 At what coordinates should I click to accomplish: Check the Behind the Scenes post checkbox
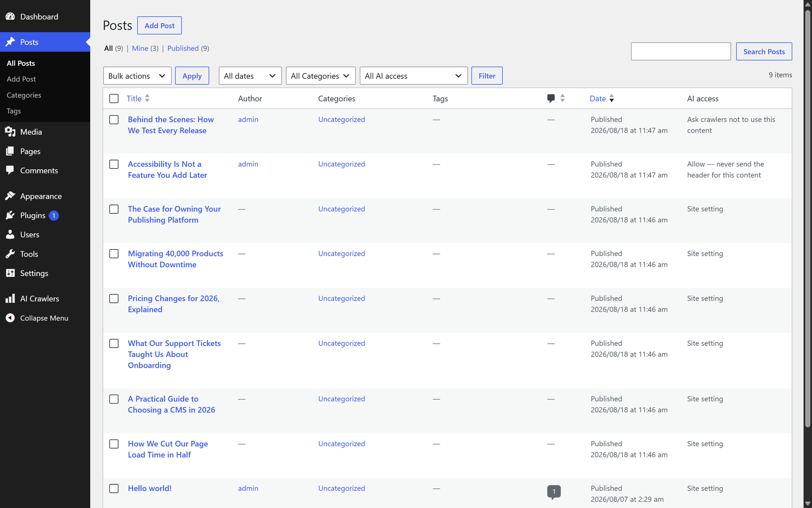114,120
